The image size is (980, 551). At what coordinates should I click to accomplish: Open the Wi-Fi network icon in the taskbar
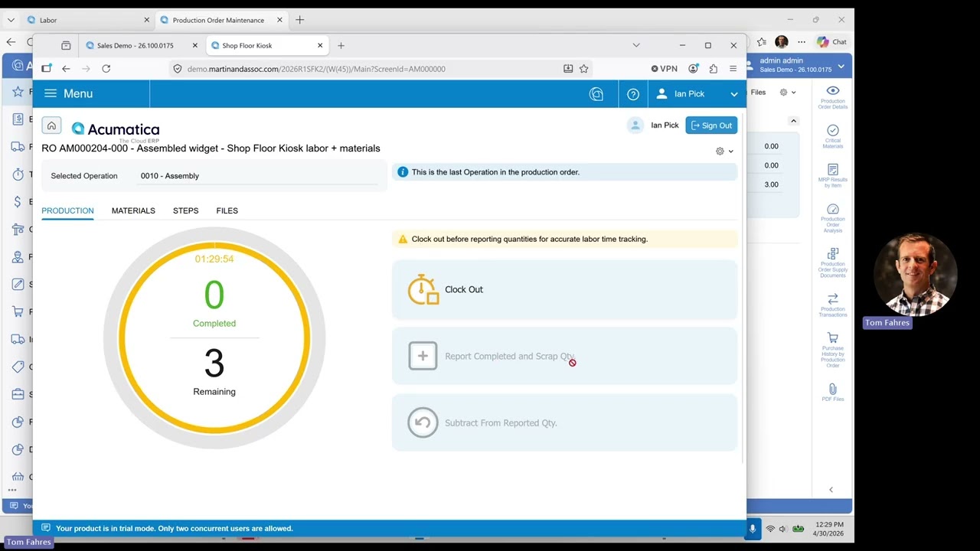[770, 529]
